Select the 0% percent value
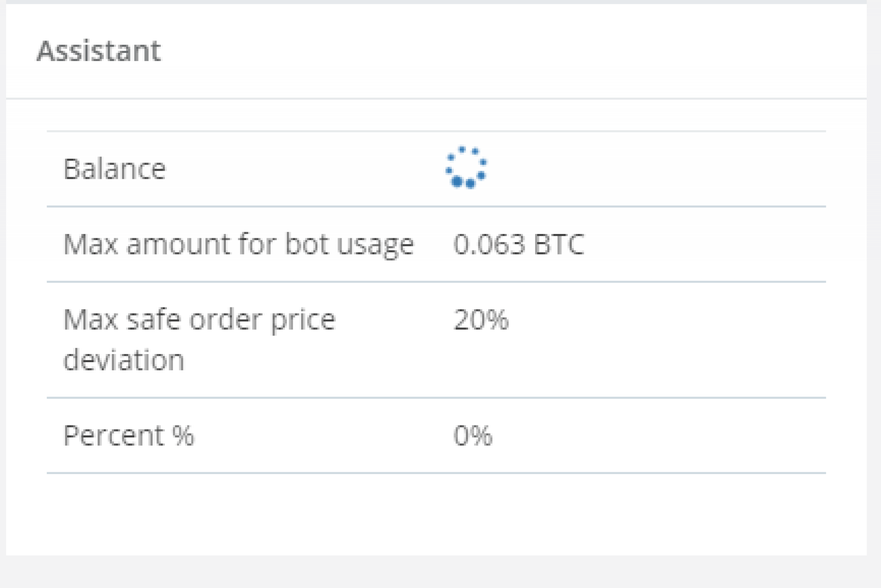This screenshot has width=881, height=588. [472, 435]
